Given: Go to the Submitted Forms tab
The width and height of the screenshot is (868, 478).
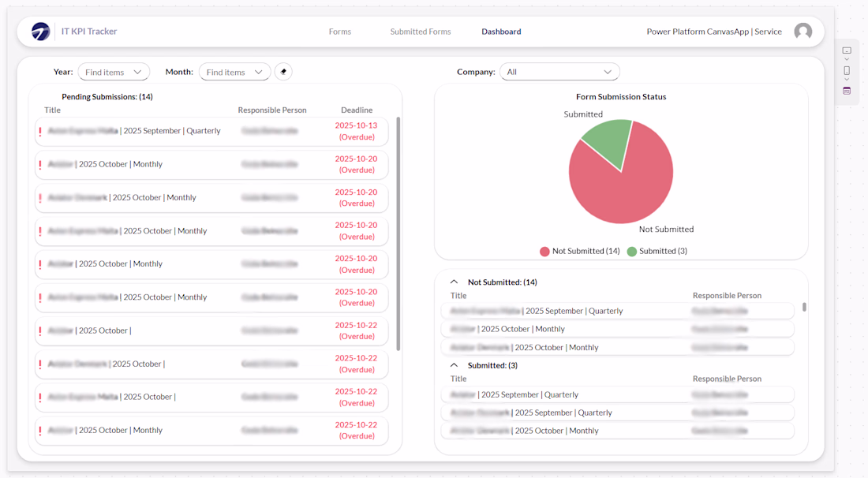Looking at the screenshot, I should tap(420, 32).
